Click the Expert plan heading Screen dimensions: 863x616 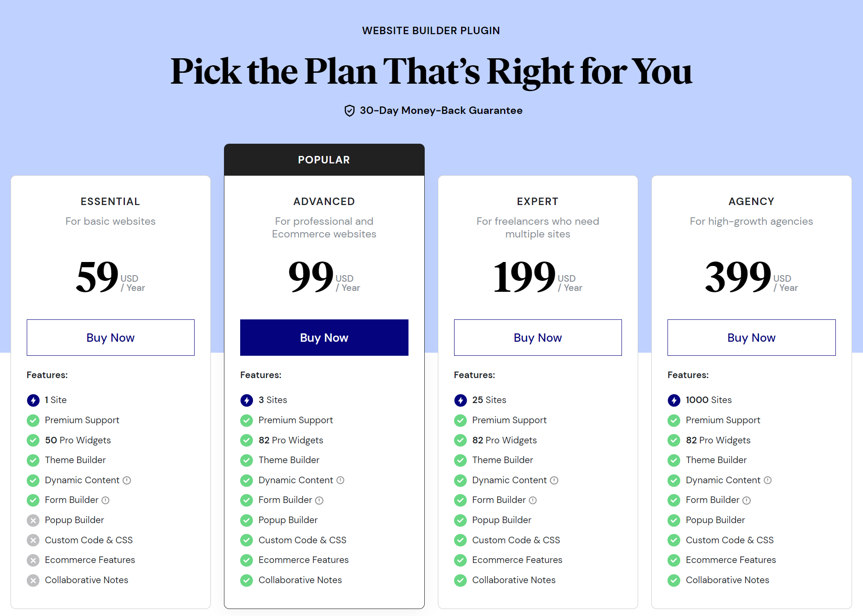538,202
